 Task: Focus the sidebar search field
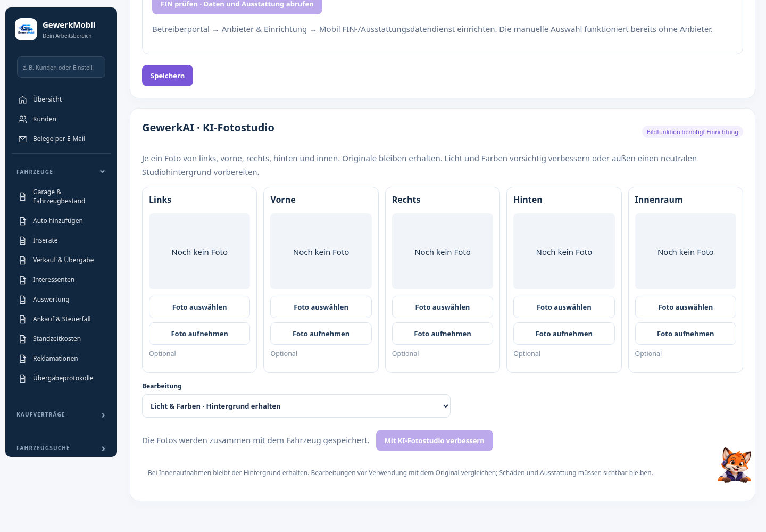pyautogui.click(x=61, y=67)
